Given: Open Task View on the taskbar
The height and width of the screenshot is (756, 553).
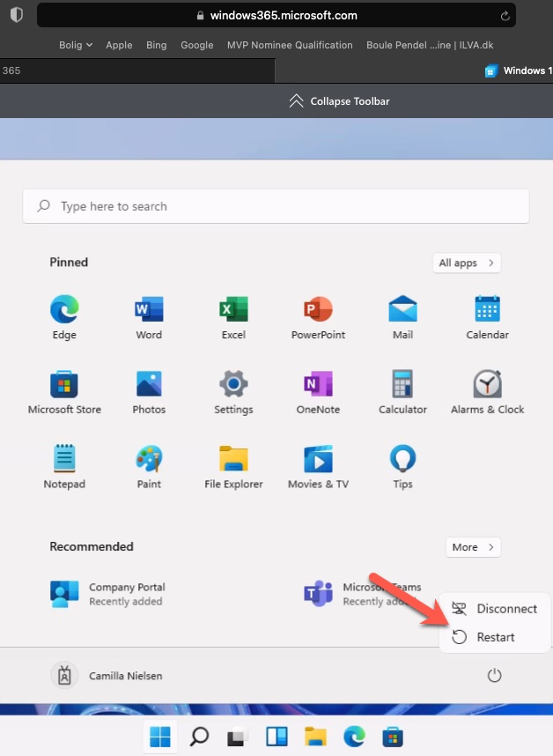Looking at the screenshot, I should tap(238, 737).
